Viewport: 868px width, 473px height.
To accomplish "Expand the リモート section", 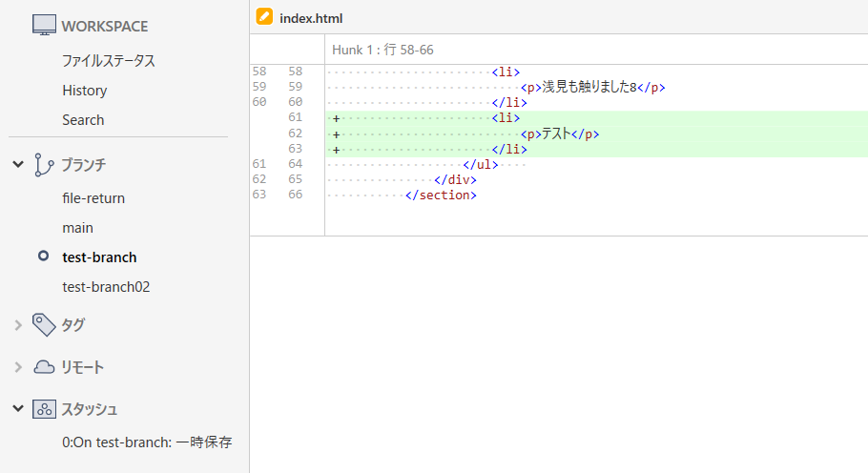I will (x=18, y=367).
